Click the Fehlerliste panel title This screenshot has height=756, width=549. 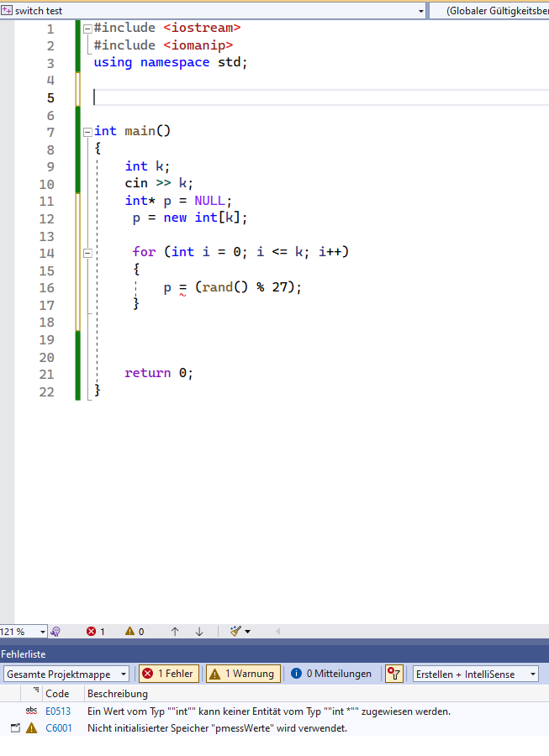click(x=24, y=654)
